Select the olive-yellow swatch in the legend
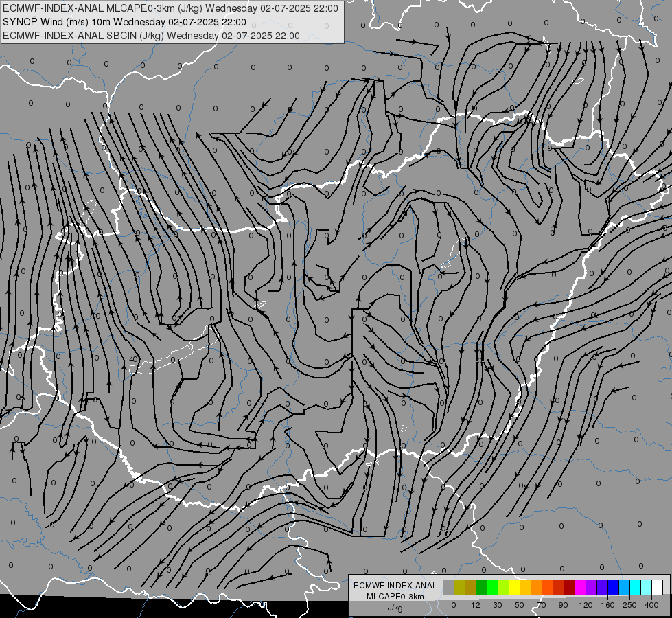The height and width of the screenshot is (618, 672). tap(459, 588)
